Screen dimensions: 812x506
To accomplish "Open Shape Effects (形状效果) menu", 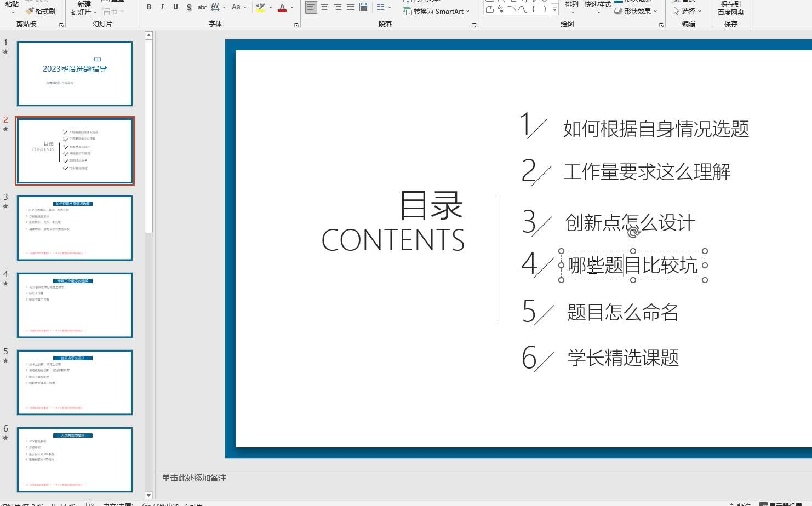I will 636,11.
